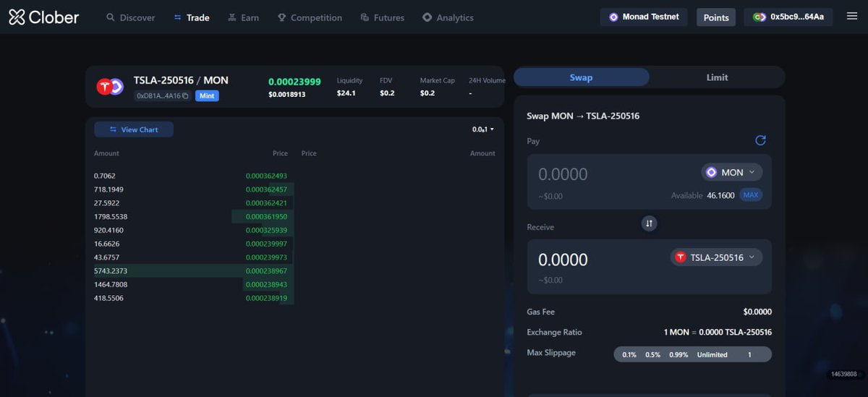The height and width of the screenshot is (397, 868).
Task: Click the View Chart button
Action: pyautogui.click(x=134, y=129)
